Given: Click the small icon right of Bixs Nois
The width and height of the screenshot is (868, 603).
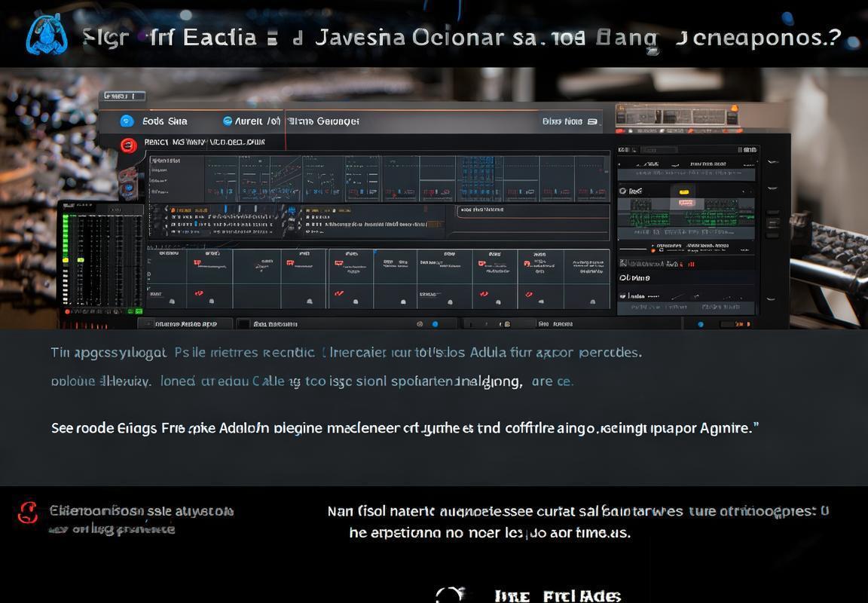Looking at the screenshot, I should coord(593,121).
